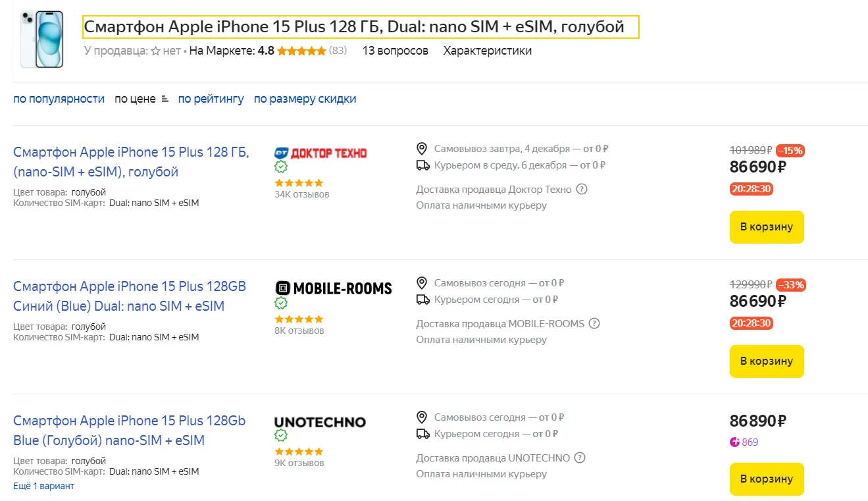
Task: Expand the Ещё 1 вариант link
Action: click(x=43, y=486)
